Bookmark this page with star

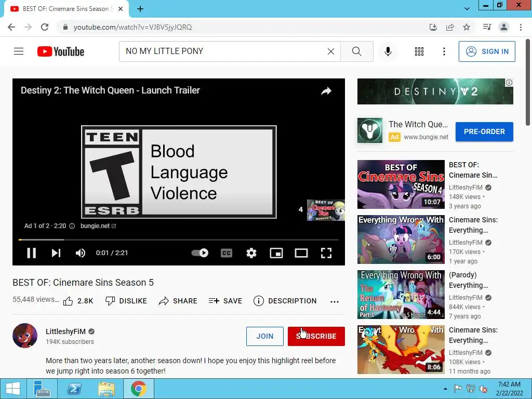click(467, 27)
